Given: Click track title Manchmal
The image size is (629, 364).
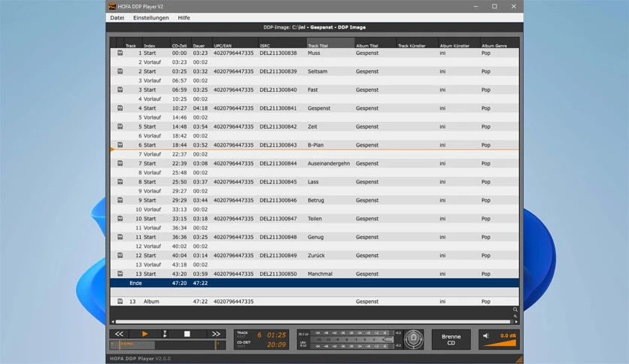Looking at the screenshot, I should [320, 274].
